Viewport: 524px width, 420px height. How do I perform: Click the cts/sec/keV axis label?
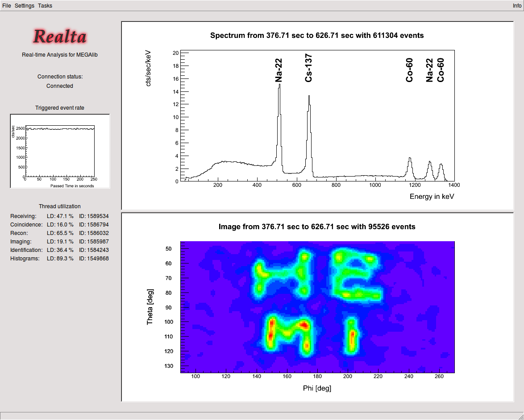pyautogui.click(x=149, y=68)
